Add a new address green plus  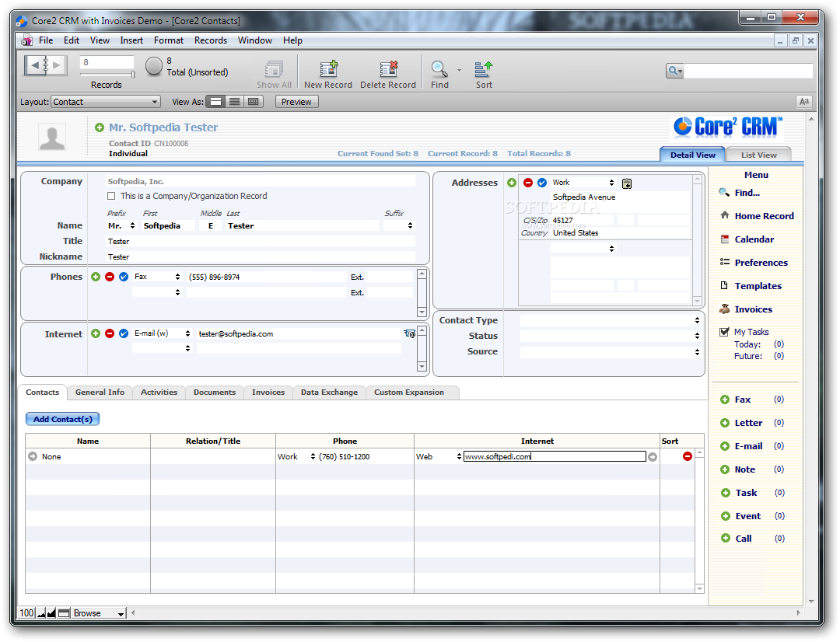(x=512, y=183)
